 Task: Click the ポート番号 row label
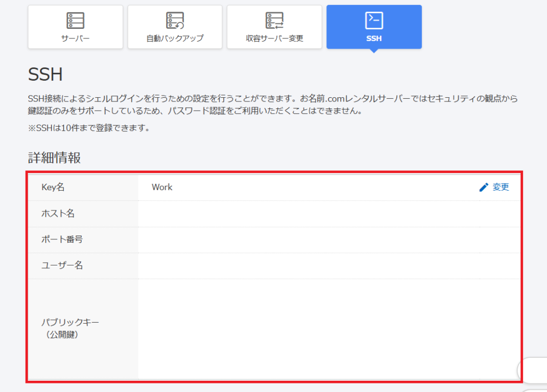pos(62,239)
